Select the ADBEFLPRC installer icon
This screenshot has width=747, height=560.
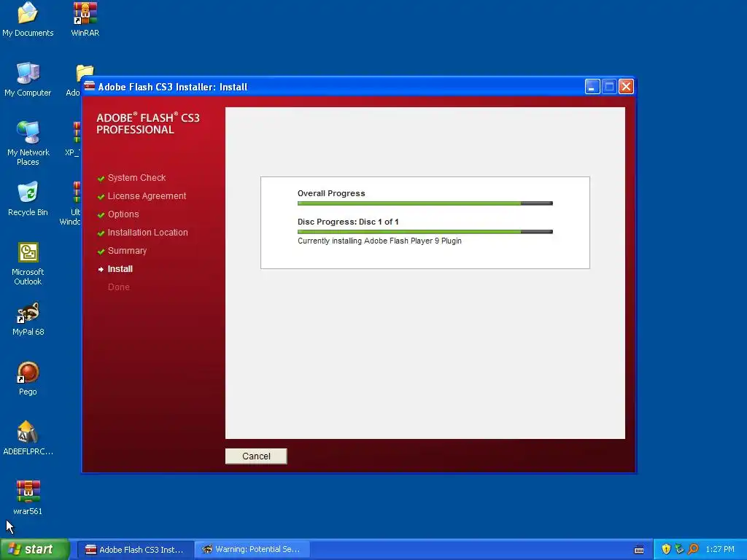coord(28,438)
